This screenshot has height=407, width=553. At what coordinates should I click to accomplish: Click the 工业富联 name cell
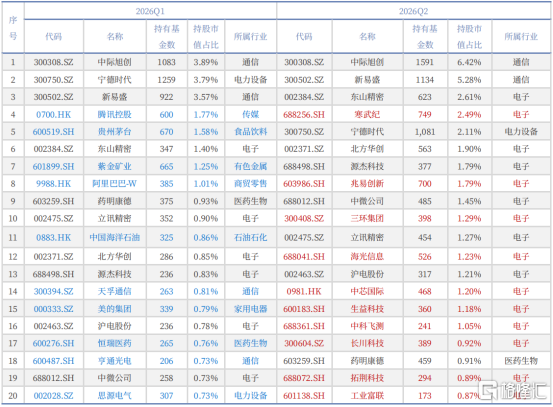(x=367, y=396)
